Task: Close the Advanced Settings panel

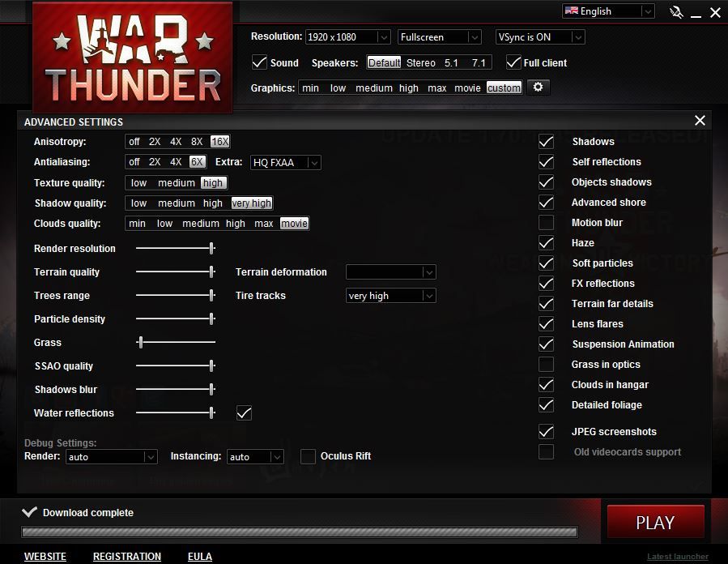Action: click(700, 121)
